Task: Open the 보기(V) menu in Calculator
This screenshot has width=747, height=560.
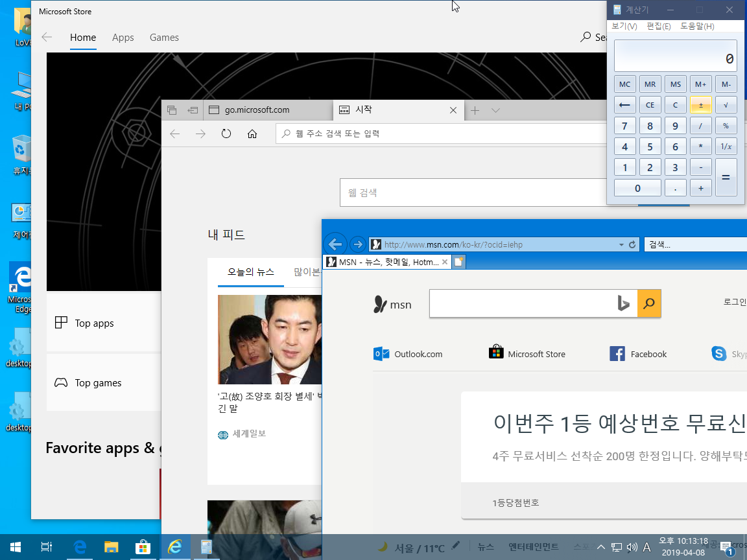Action: pyautogui.click(x=624, y=26)
